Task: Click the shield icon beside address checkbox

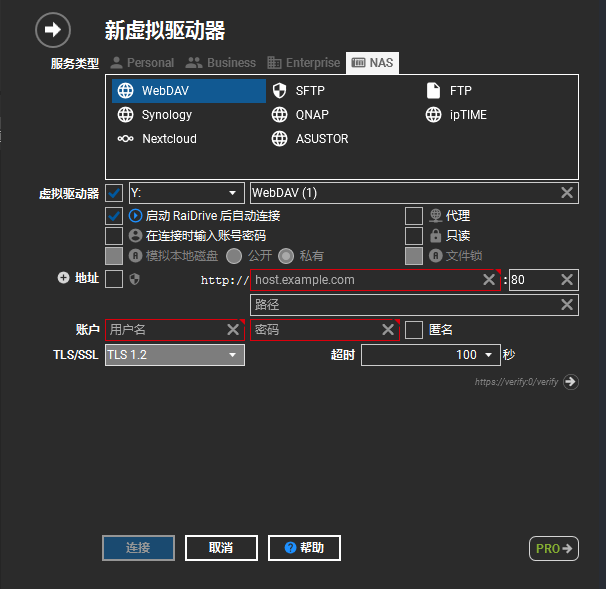Action: tap(134, 279)
